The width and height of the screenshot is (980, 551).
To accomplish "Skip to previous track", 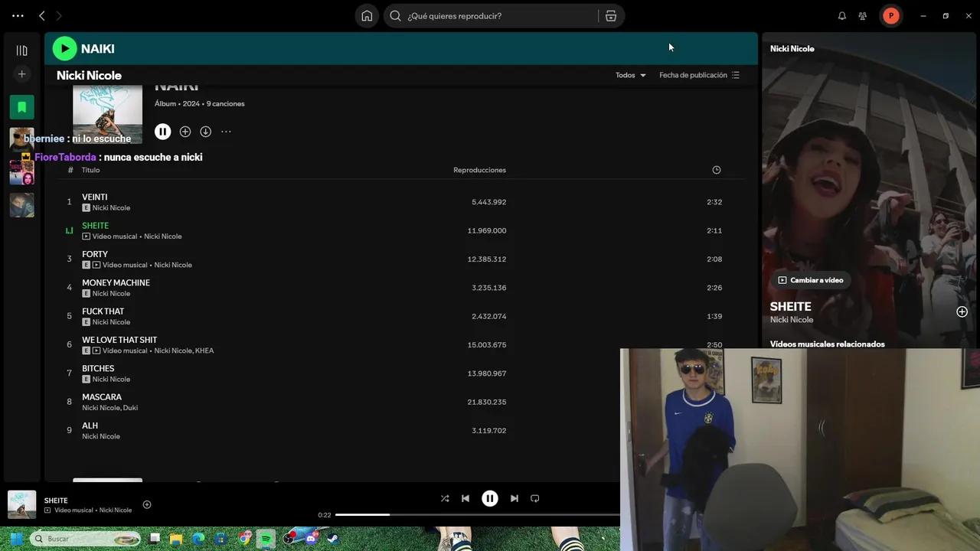I will click(465, 498).
